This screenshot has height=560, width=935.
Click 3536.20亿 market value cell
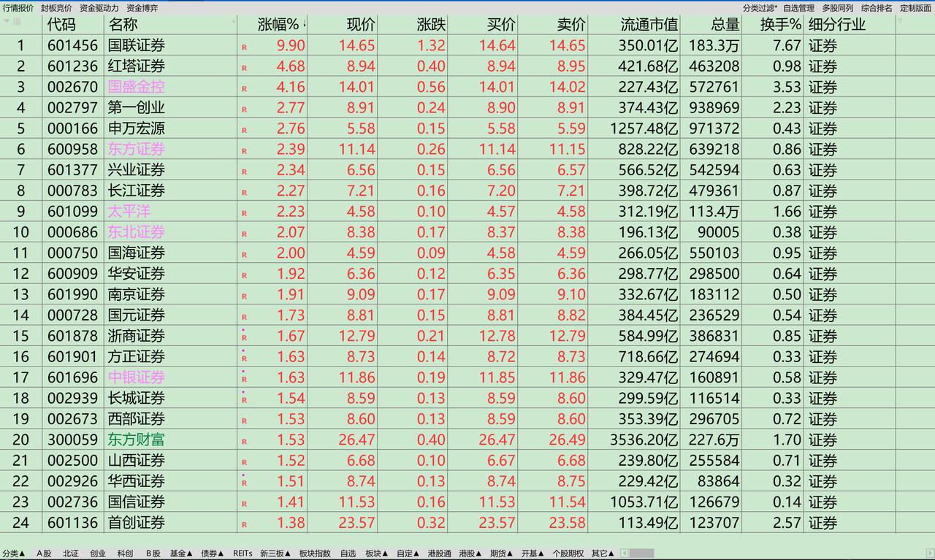click(x=644, y=440)
